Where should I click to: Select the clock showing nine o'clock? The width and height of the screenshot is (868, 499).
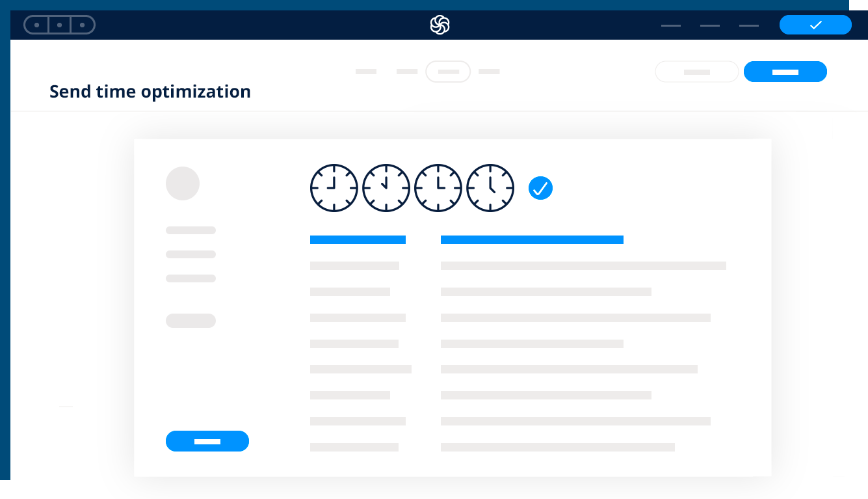[334, 188]
